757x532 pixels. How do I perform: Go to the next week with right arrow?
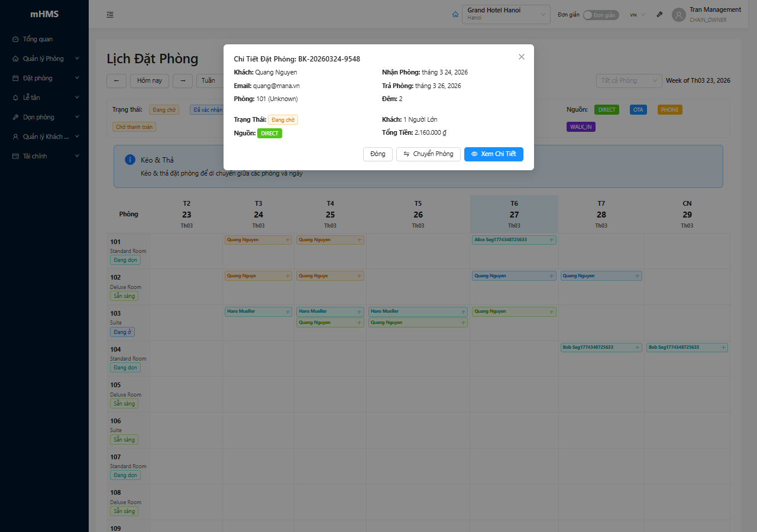click(183, 80)
